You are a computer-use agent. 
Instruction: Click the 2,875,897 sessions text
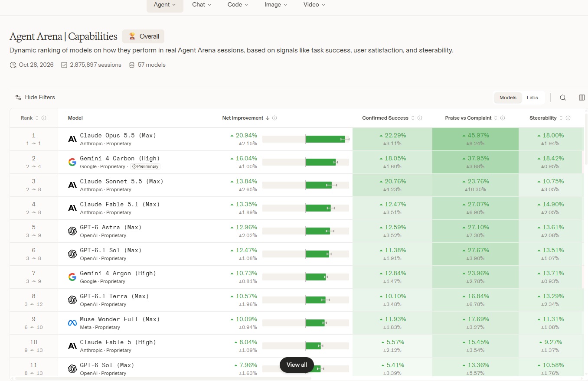coord(95,65)
